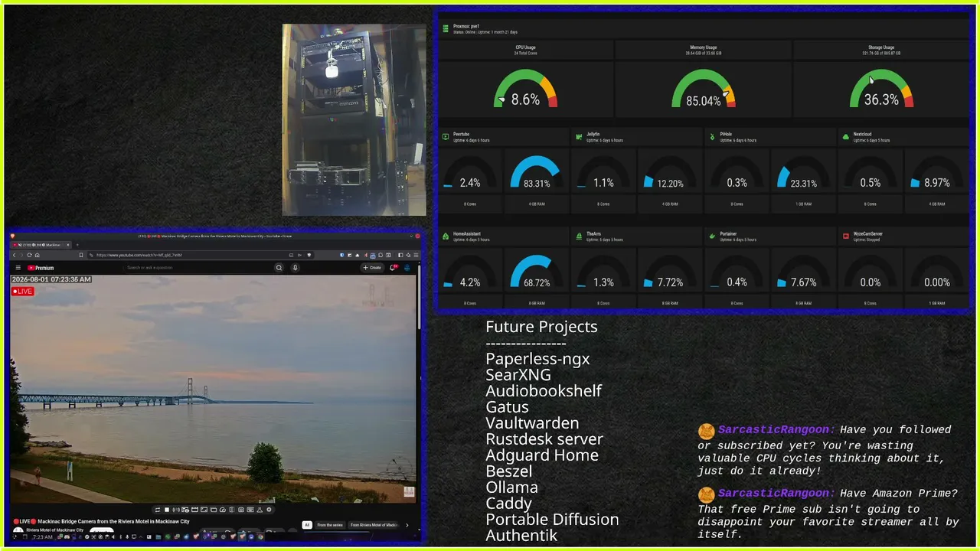
Task: Click the stop square in player controls
Action: click(x=167, y=510)
